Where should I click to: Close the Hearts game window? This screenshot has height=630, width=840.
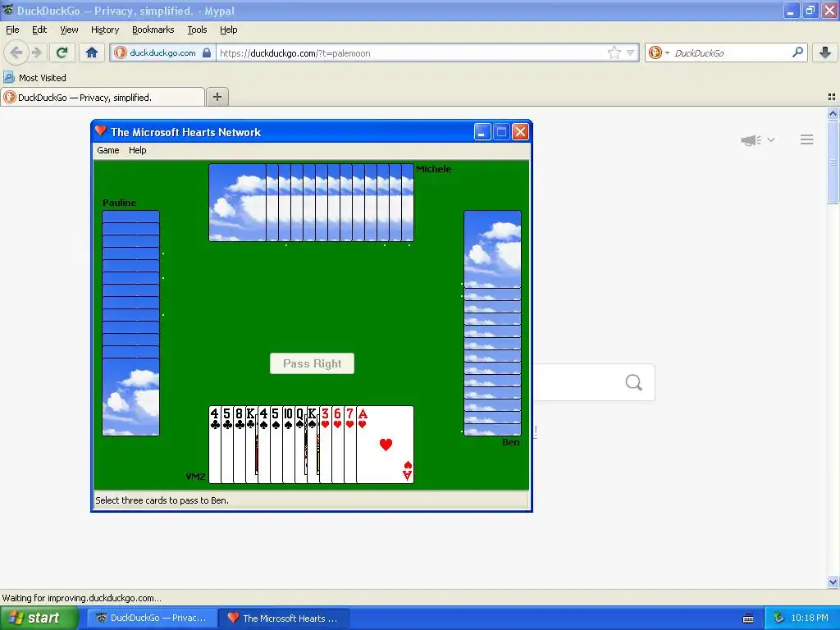520,132
